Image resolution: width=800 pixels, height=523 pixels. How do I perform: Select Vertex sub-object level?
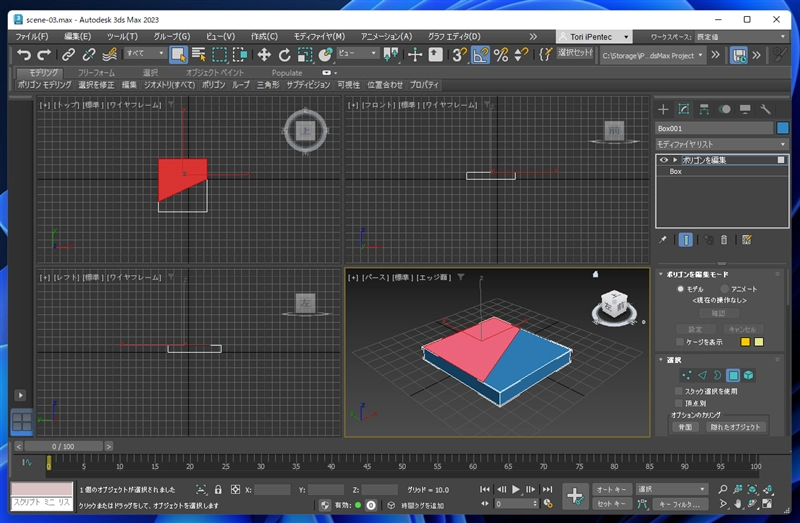click(x=687, y=376)
